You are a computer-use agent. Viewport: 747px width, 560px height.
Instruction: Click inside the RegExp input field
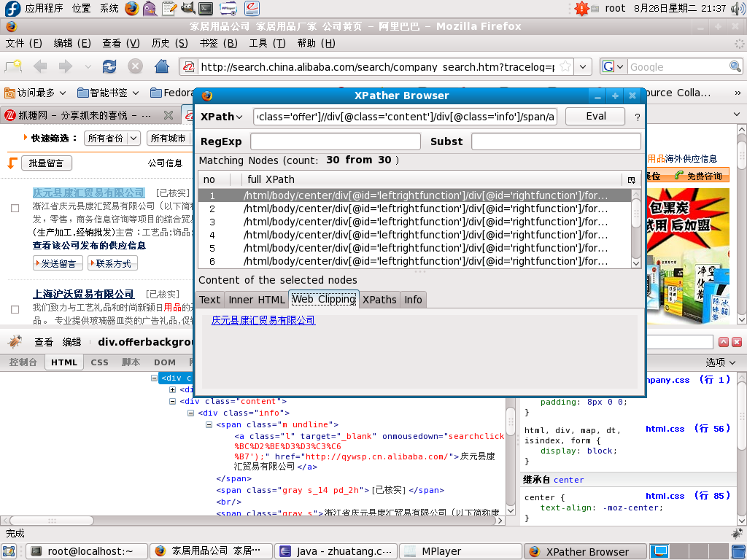point(336,141)
